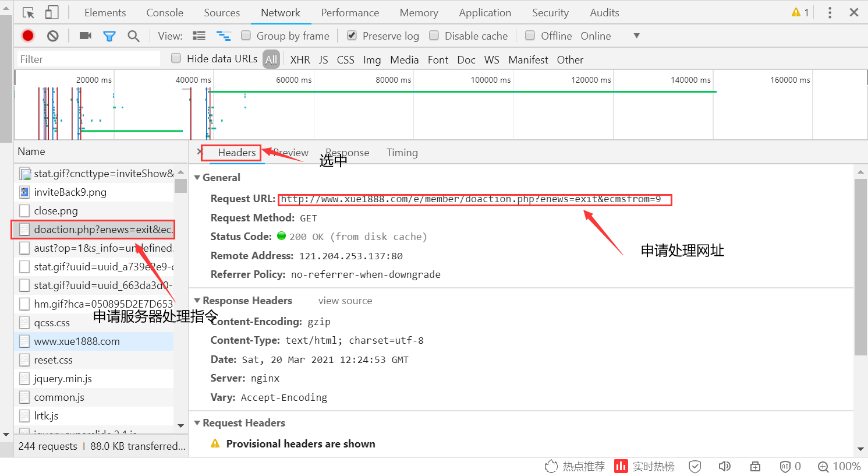This screenshot has height=476, width=868.
Task: Select the jquery.min.js request
Action: click(x=94, y=379)
